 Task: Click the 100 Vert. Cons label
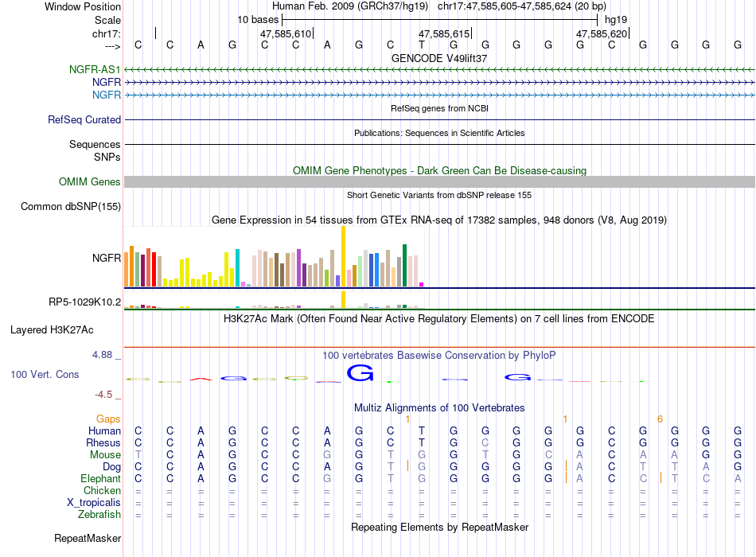point(45,374)
